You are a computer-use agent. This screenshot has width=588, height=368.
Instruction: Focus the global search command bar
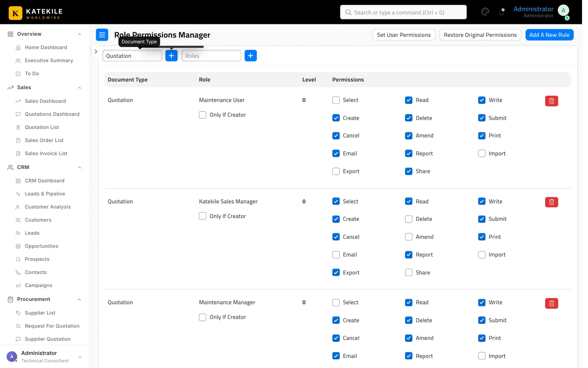point(403,12)
